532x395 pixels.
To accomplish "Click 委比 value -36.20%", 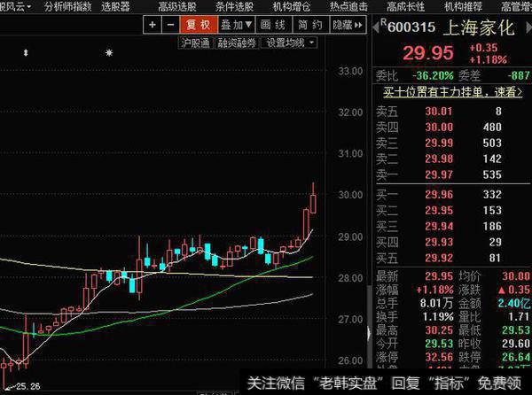I will coord(433,75).
